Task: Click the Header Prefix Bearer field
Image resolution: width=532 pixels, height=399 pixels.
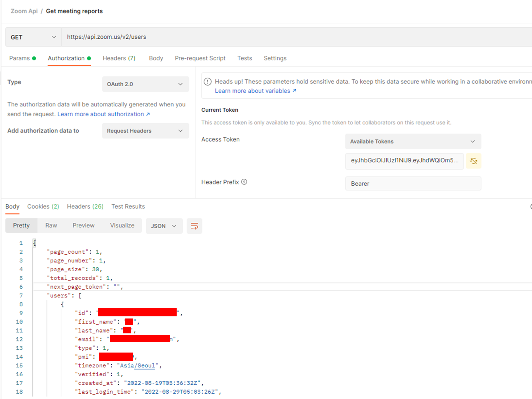Action: tap(413, 183)
